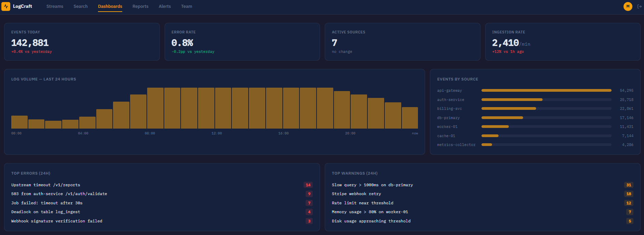The height and width of the screenshot is (235, 644).
Task: Click the LogCraft pulse logo icon
Action: click(6, 6)
